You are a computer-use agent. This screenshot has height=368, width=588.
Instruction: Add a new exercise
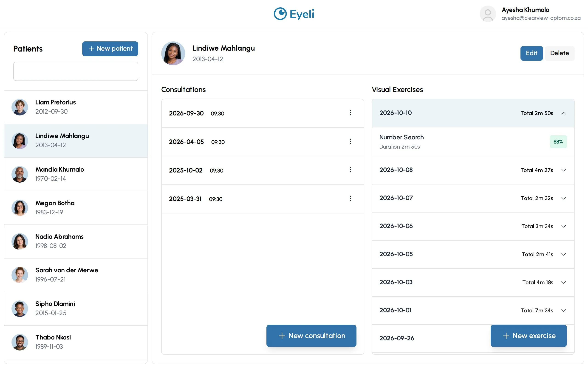[529, 336]
